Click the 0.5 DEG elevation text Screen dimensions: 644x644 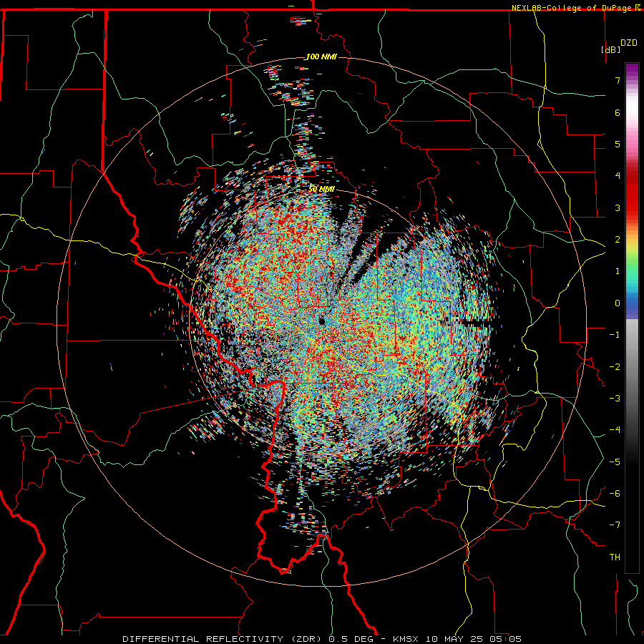pyautogui.click(x=351, y=639)
